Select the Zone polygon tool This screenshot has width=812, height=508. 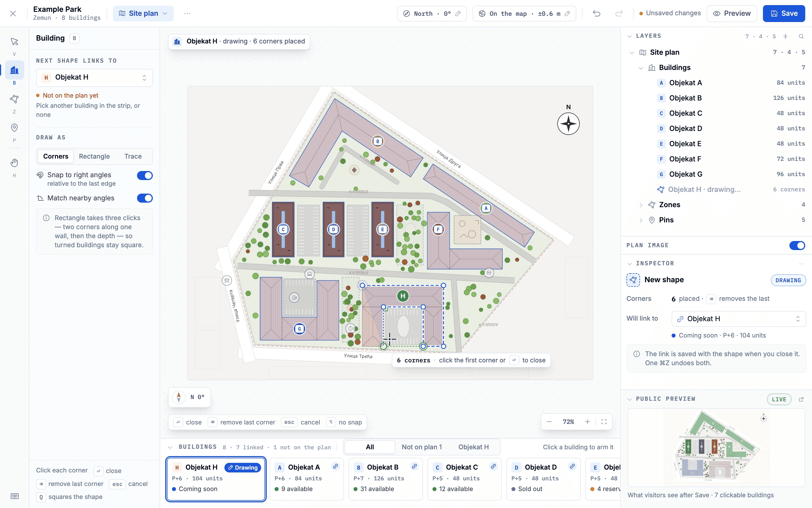point(14,99)
